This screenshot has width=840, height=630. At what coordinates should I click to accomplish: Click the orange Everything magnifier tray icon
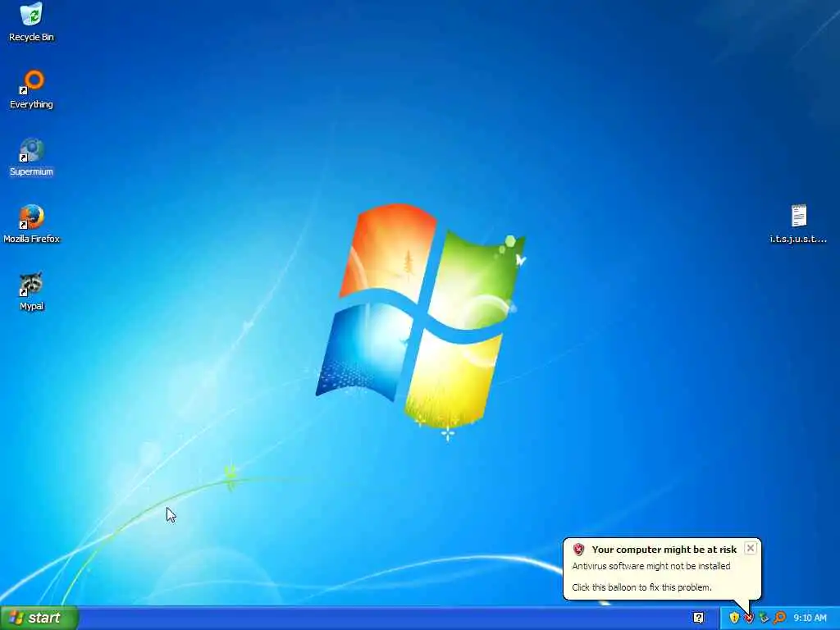pyautogui.click(x=779, y=618)
